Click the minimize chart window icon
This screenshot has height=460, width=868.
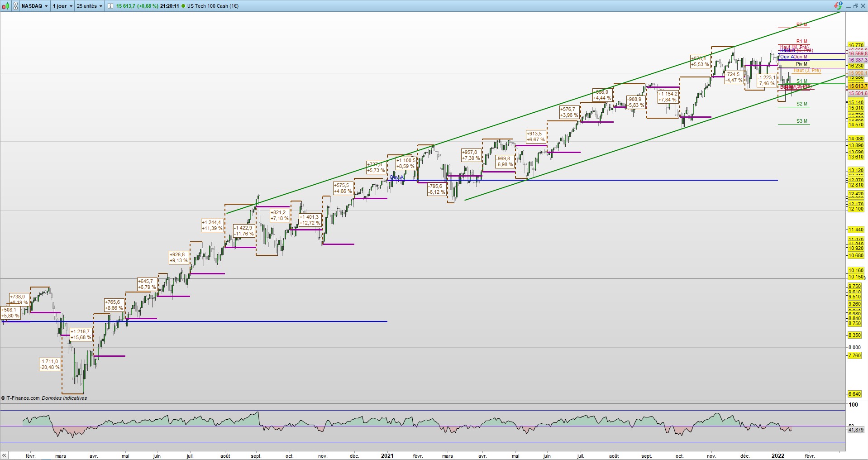click(849, 6)
